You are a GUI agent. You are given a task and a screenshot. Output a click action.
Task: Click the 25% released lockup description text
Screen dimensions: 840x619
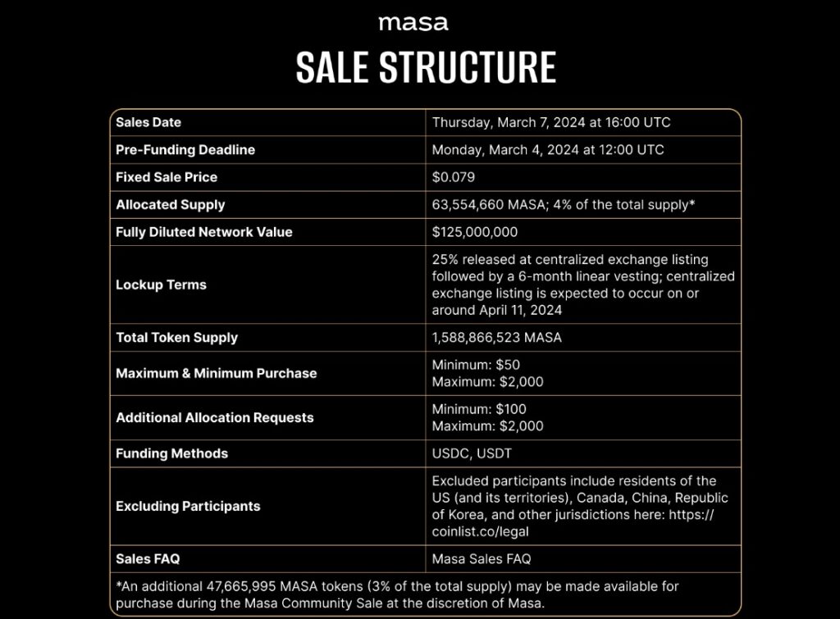click(583, 284)
